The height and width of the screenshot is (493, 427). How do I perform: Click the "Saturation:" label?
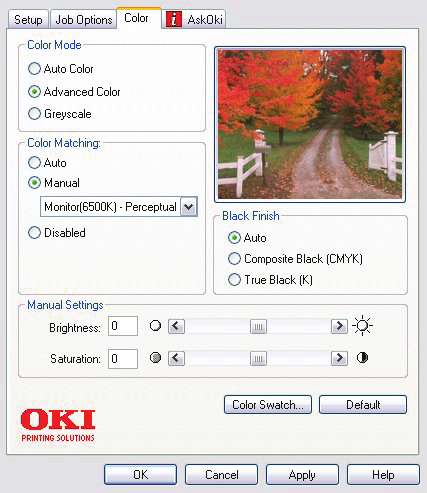click(x=75, y=359)
